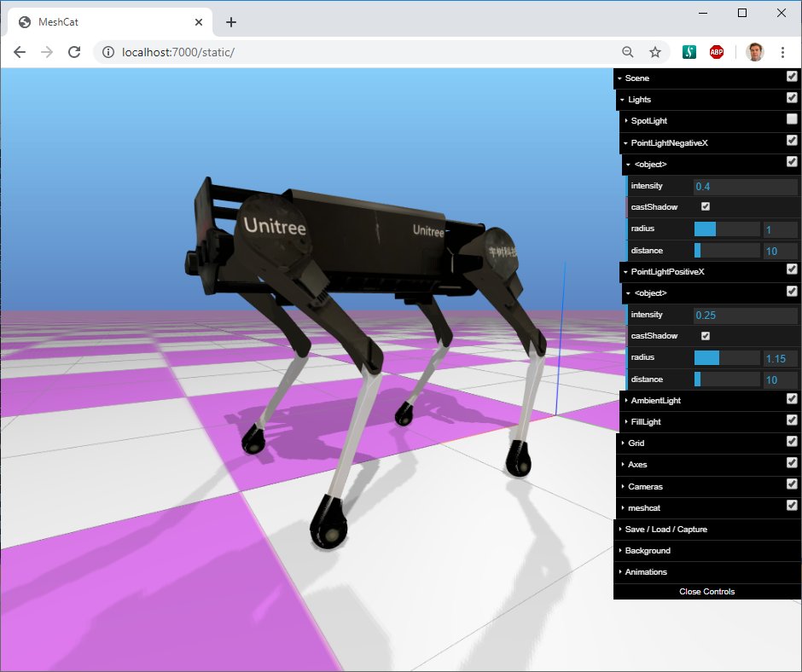Adjust the PointLightNegativeX radius slider

click(726, 229)
